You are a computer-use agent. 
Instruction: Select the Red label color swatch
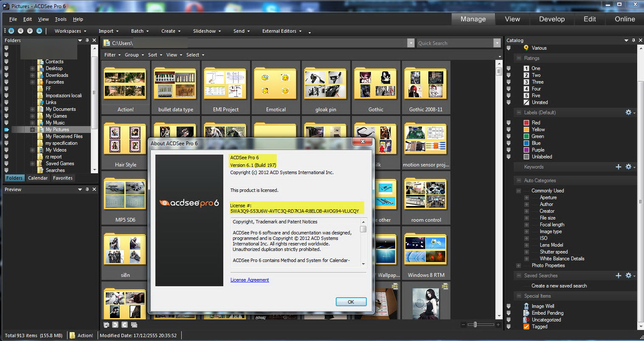(526, 123)
